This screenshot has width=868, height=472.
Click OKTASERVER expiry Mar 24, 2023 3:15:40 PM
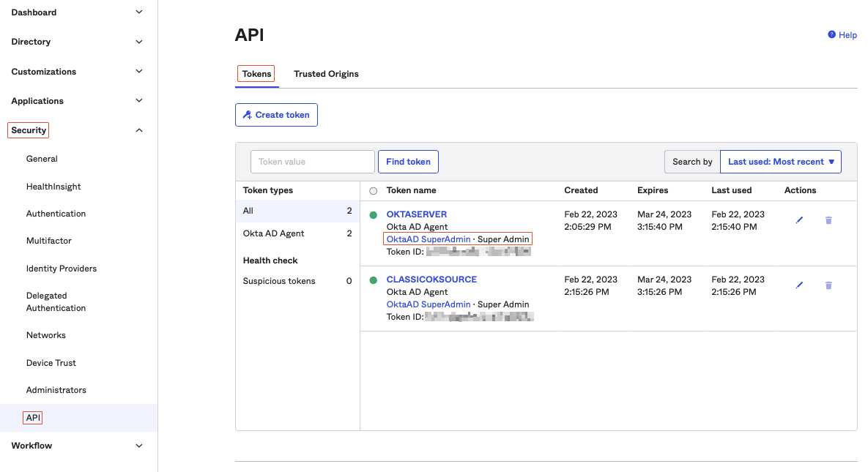[664, 220]
